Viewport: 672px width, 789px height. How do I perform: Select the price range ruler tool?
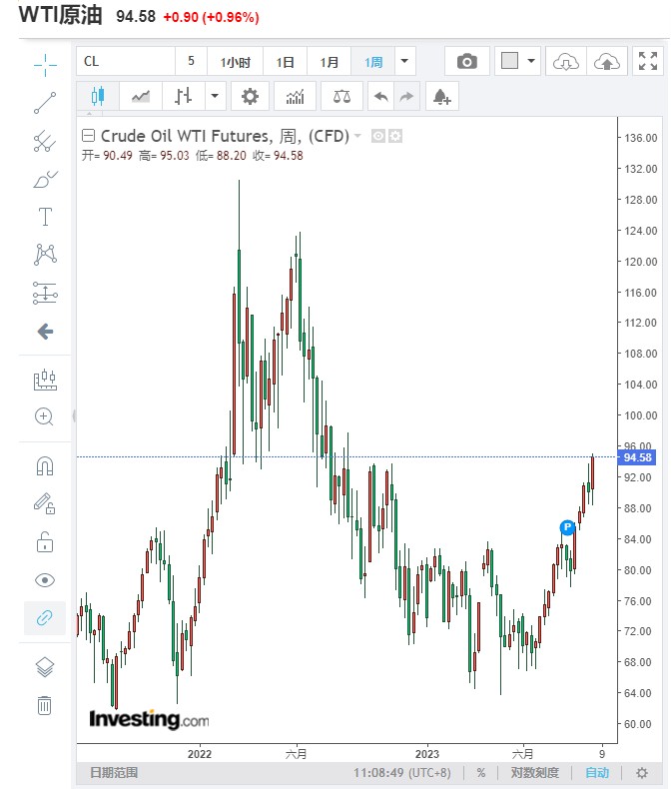(45, 380)
